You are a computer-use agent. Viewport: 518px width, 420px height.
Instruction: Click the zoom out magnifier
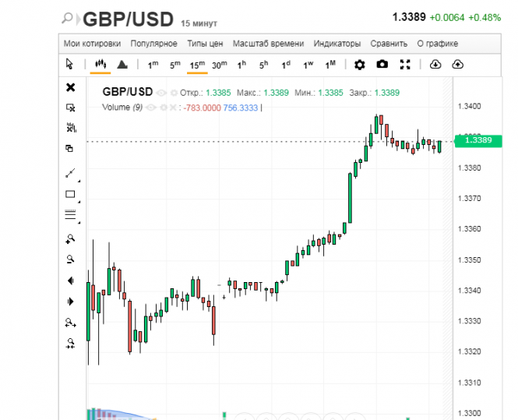pyautogui.click(x=70, y=259)
